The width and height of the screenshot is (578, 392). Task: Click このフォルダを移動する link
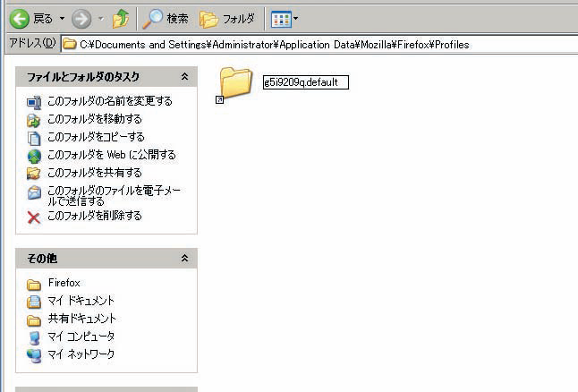95,119
